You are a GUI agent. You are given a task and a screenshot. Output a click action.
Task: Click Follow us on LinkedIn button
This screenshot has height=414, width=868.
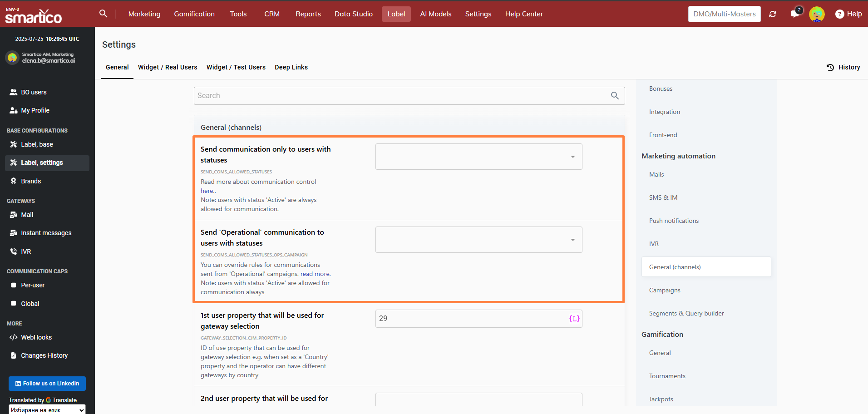point(47,384)
